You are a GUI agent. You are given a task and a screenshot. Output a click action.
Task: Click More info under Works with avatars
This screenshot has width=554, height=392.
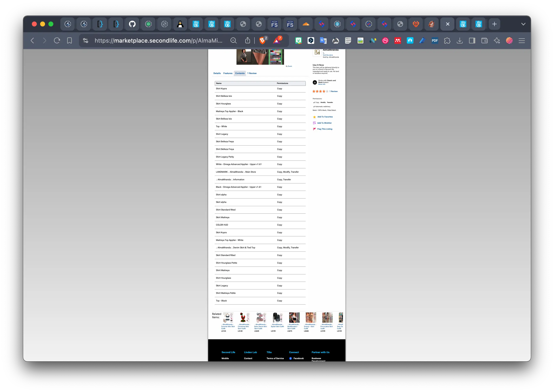(x=322, y=84)
